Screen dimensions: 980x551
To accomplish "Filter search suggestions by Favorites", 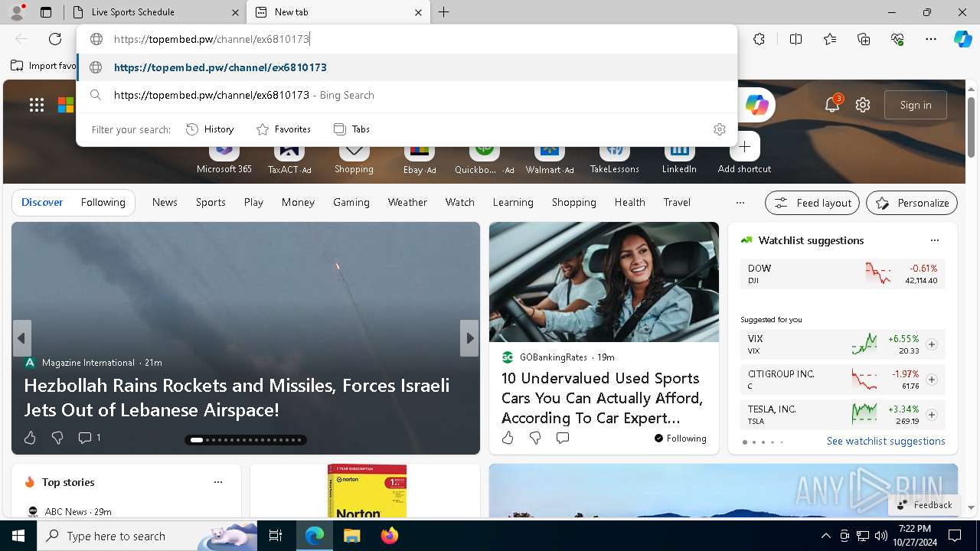I will pos(283,129).
